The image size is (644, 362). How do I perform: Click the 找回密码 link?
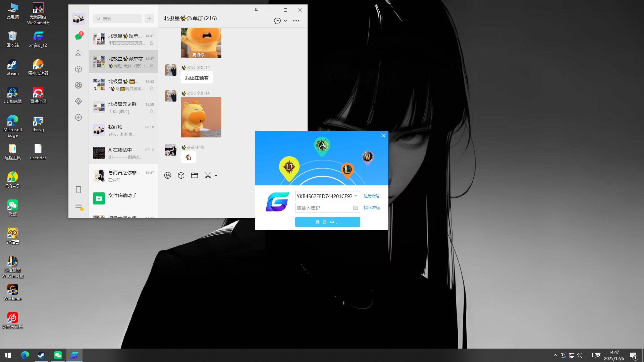click(371, 208)
